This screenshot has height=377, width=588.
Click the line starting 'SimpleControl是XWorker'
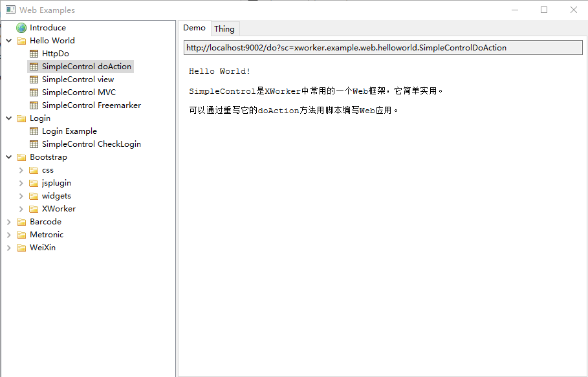316,91
